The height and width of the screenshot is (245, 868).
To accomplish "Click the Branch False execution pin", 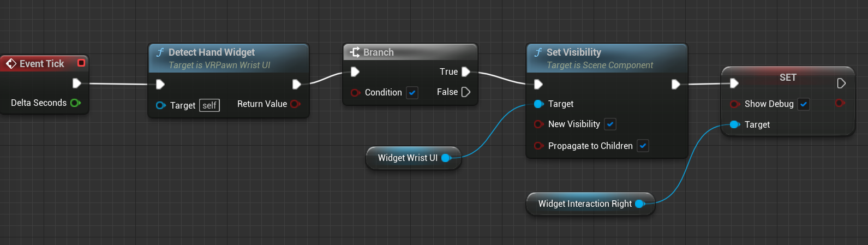I will [465, 92].
